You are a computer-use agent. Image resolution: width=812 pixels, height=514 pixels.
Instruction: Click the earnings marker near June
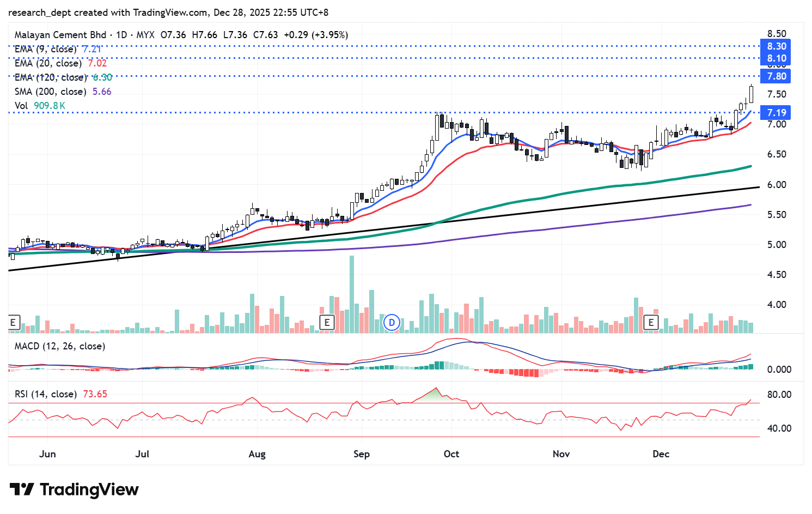pos(13,322)
